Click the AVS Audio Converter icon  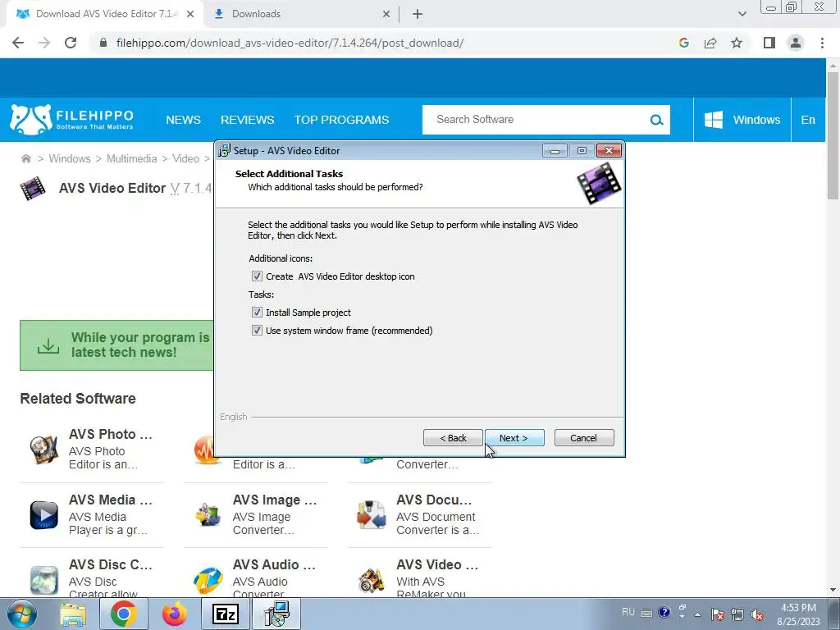pyautogui.click(x=208, y=580)
